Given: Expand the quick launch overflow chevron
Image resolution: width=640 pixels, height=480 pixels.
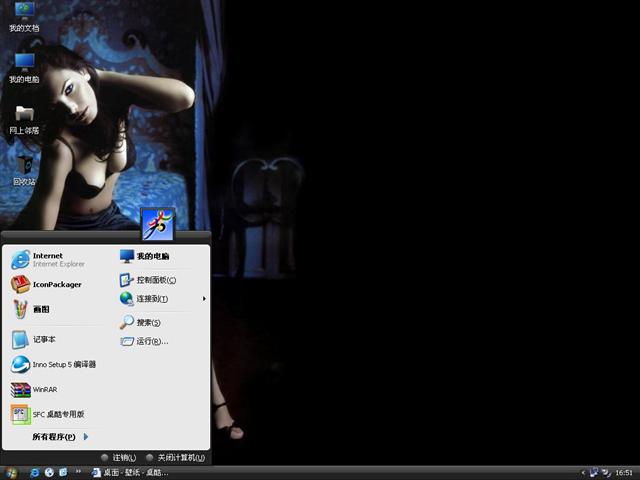Looking at the screenshot, I should click(x=78, y=472).
